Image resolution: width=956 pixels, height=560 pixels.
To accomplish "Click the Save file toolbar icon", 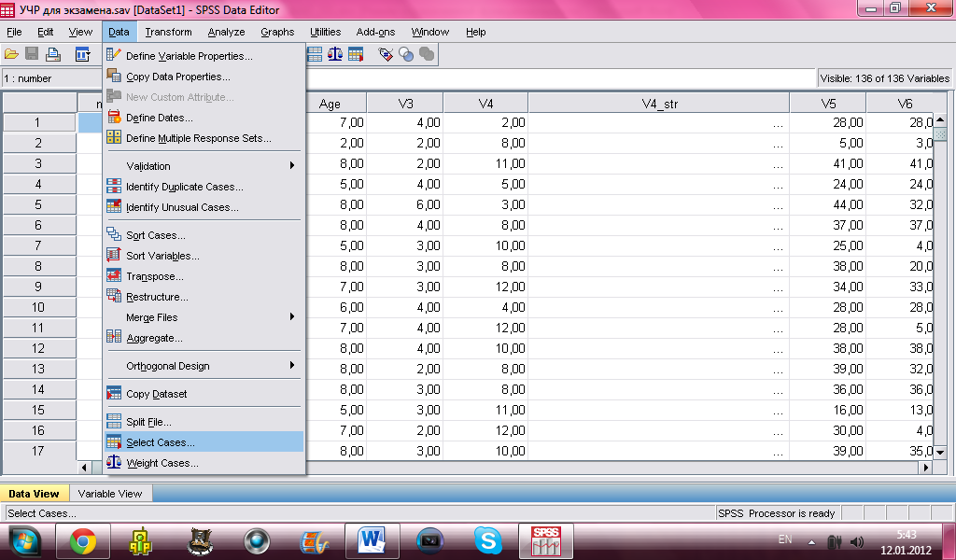I will (32, 55).
